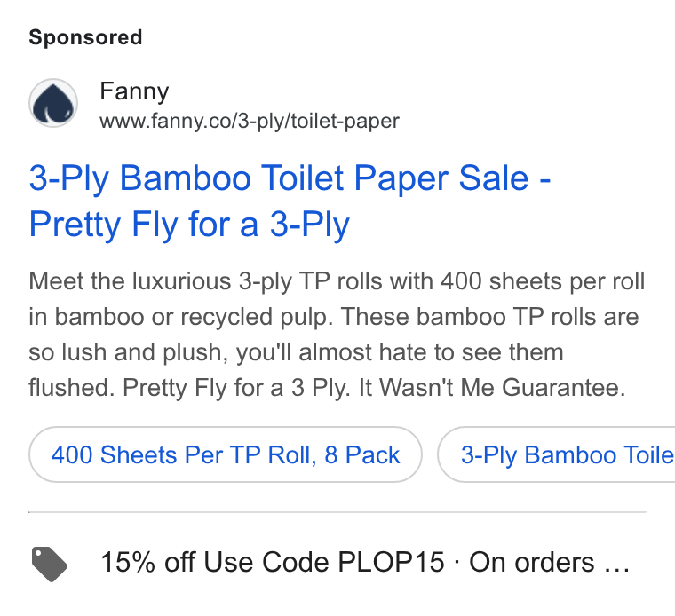
Task: Select the truncated "3-Ply Bamboo Toile" chip
Action: click(x=557, y=454)
